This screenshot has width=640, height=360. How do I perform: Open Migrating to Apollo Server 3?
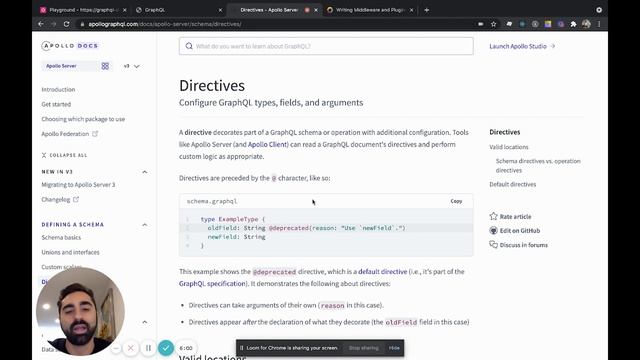78,184
